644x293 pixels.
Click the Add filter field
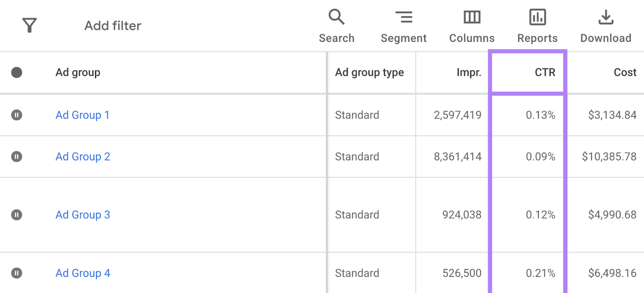[x=113, y=26]
